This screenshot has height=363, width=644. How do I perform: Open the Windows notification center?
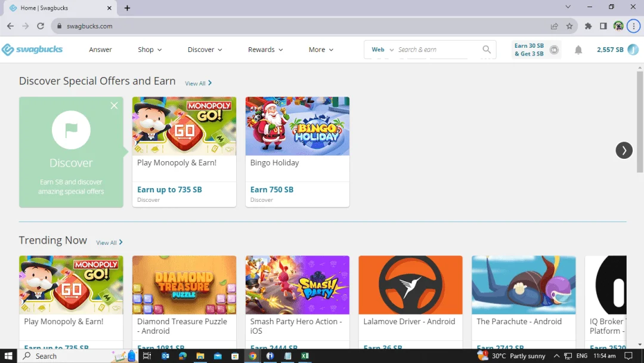click(628, 356)
